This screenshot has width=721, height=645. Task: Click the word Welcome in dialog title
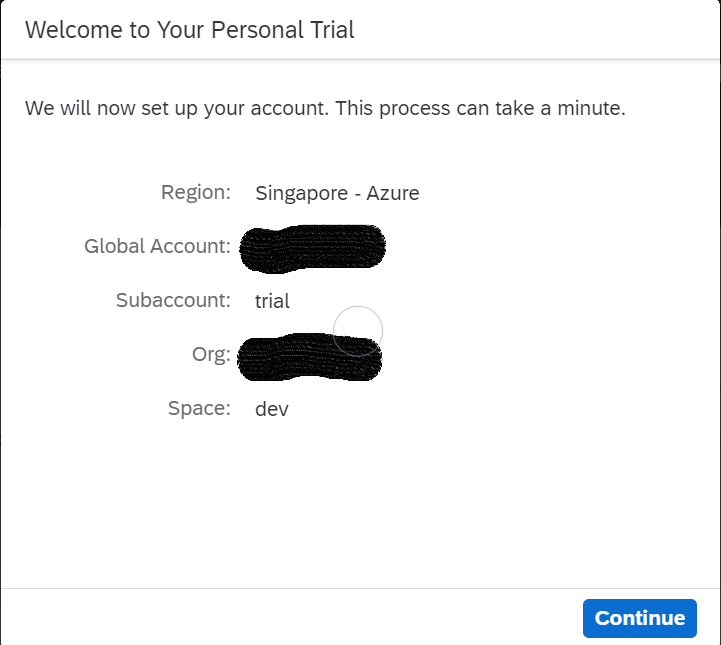point(74,30)
